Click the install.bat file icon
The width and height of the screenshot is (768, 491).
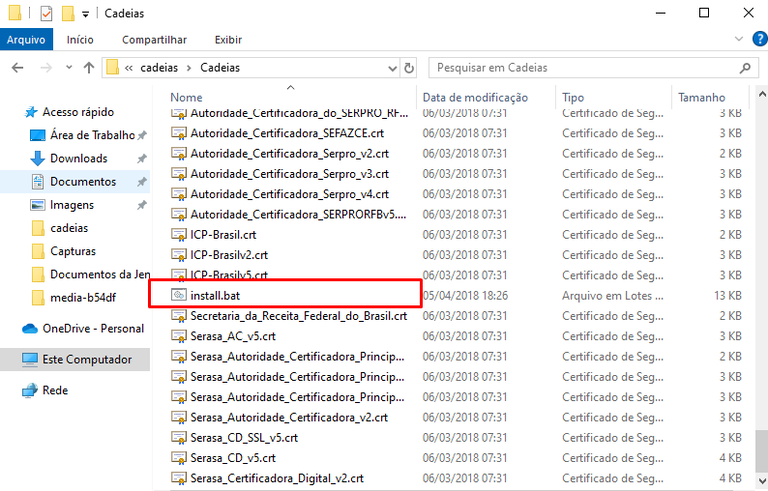(178, 295)
